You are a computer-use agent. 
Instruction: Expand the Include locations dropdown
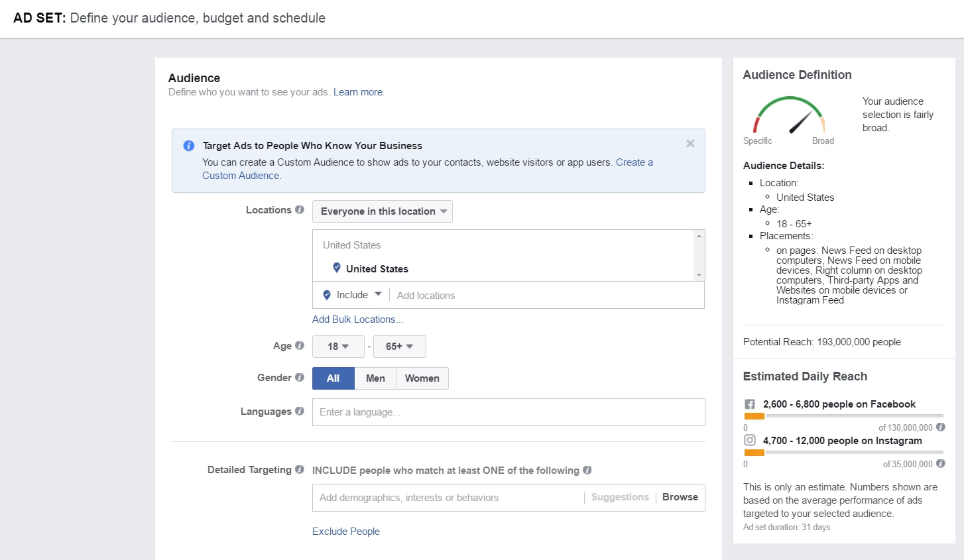pyautogui.click(x=352, y=295)
